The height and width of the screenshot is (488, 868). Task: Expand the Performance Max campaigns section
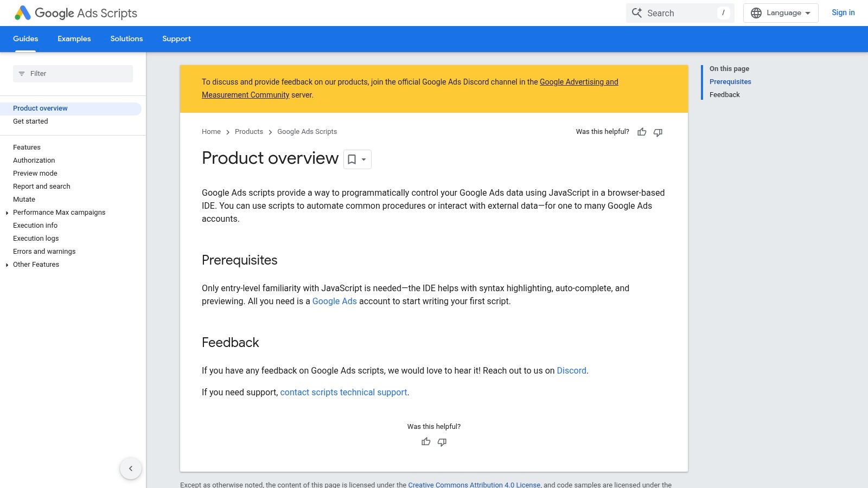[x=7, y=213]
